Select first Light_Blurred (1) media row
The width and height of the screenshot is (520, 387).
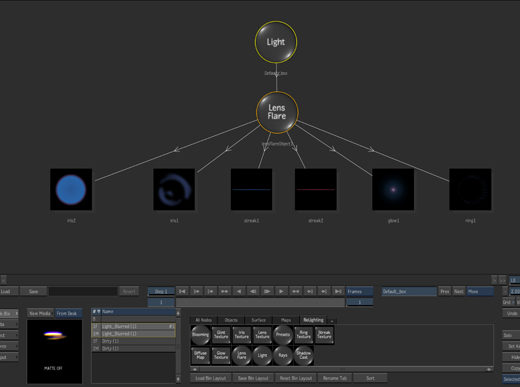click(133, 326)
